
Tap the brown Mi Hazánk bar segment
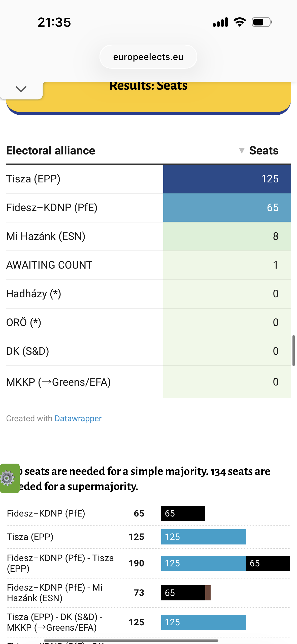click(208, 593)
